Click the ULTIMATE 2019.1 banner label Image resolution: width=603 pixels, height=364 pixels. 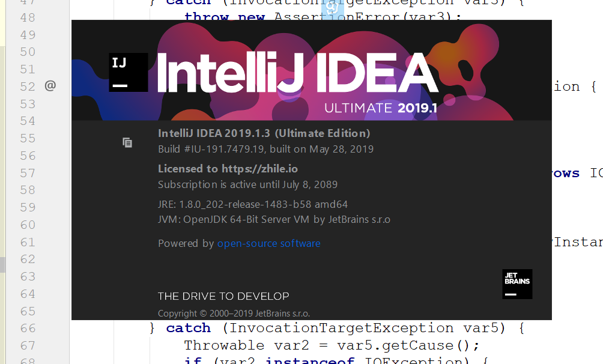click(x=380, y=108)
